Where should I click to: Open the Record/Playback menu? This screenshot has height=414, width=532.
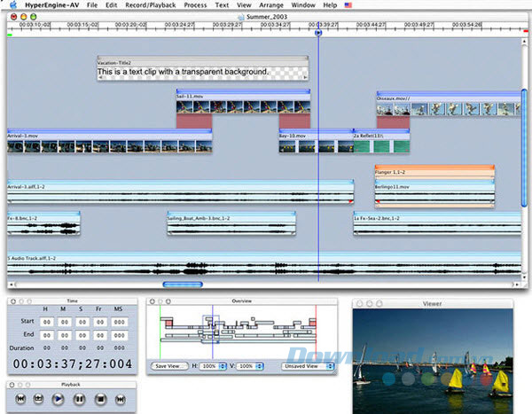pos(149,5)
